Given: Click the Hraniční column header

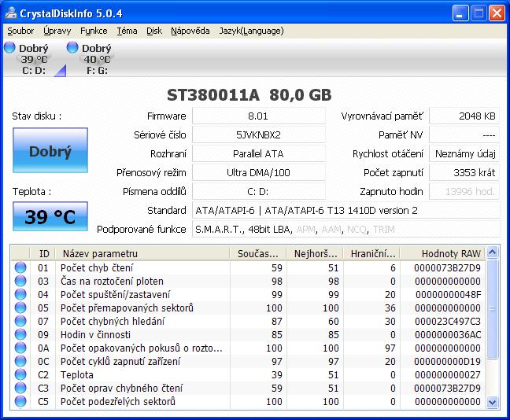Looking at the screenshot, I should [x=371, y=253].
